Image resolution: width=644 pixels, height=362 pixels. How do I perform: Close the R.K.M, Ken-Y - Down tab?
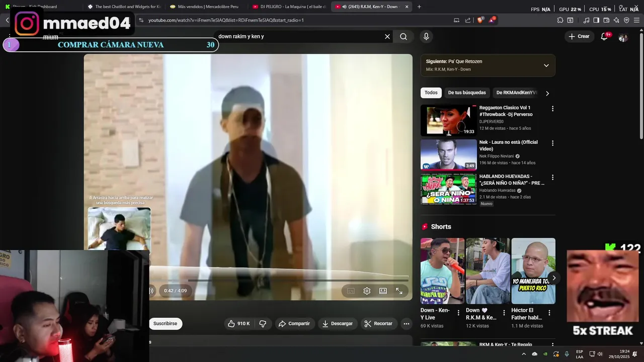pos(406,7)
